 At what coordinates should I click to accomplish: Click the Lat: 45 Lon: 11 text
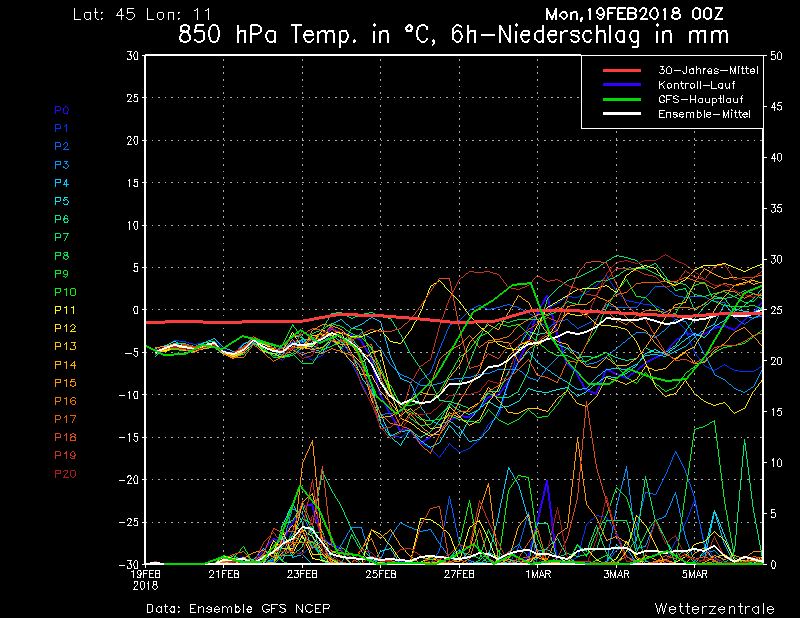tap(142, 14)
